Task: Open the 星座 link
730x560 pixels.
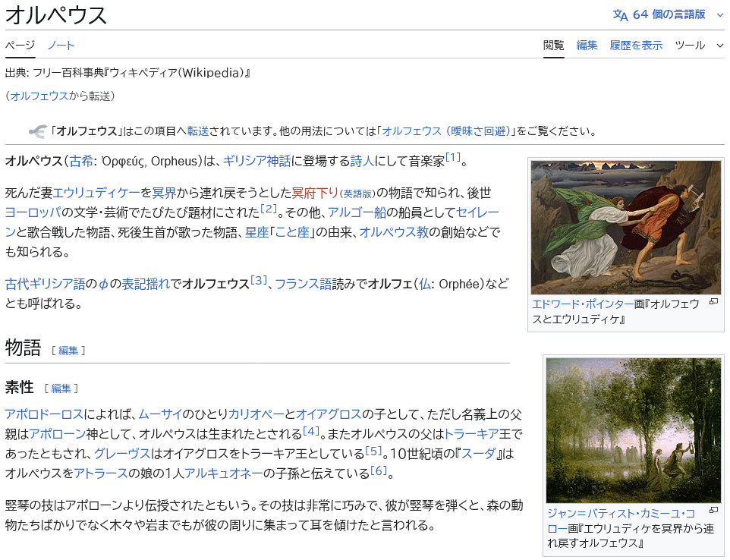Action: point(257,232)
